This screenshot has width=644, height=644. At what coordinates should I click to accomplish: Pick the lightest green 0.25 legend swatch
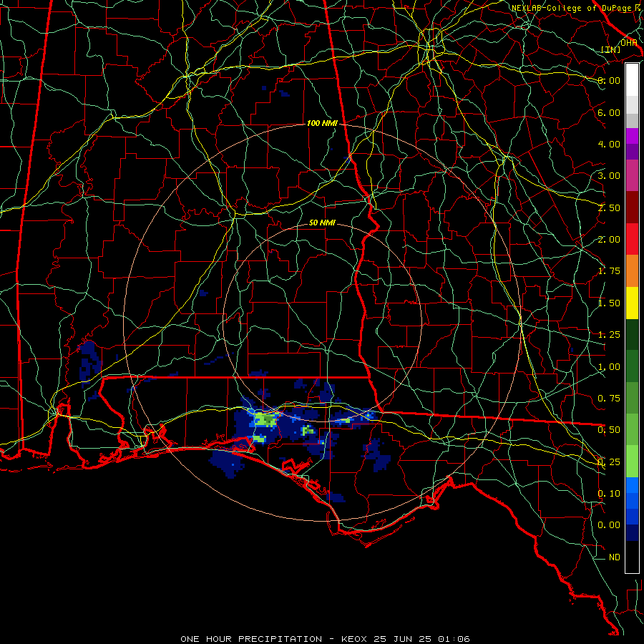[632, 462]
